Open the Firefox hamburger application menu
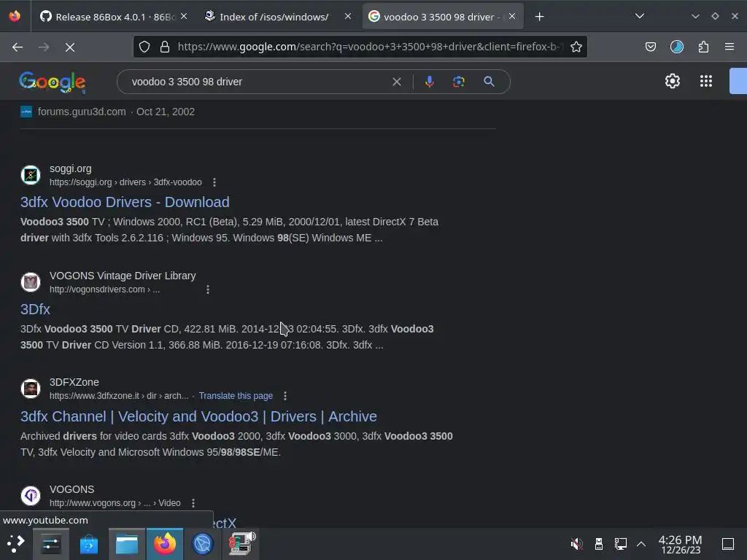The image size is (747, 560). pos(729,47)
